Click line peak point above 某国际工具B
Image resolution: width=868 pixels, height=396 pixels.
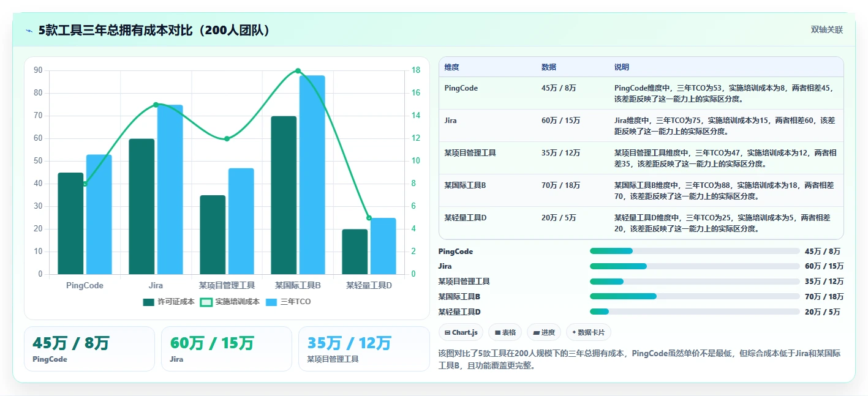click(x=298, y=71)
